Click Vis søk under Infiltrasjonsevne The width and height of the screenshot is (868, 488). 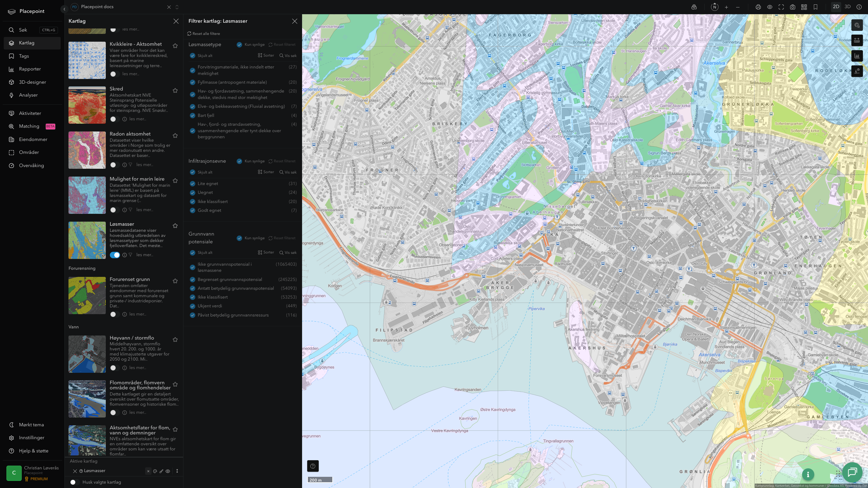(288, 172)
